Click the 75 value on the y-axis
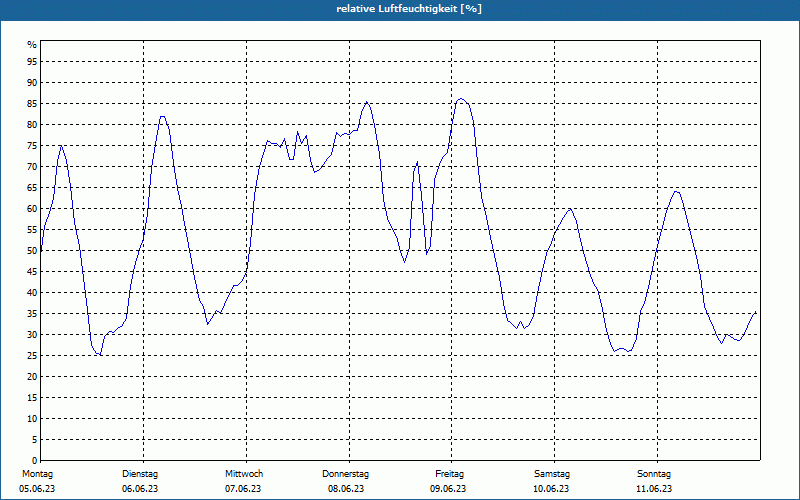 [x=32, y=145]
